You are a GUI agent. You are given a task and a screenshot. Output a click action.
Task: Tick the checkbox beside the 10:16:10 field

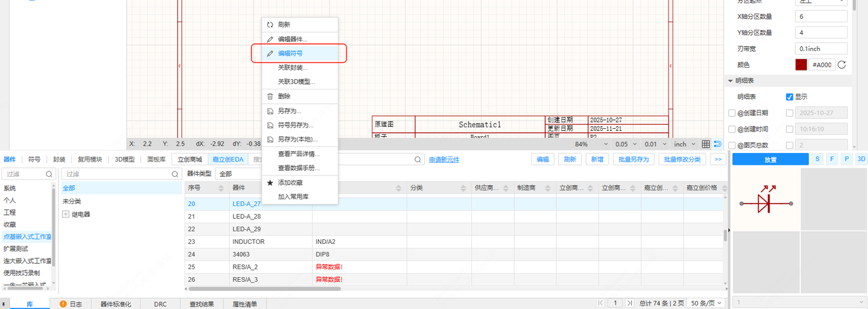789,129
